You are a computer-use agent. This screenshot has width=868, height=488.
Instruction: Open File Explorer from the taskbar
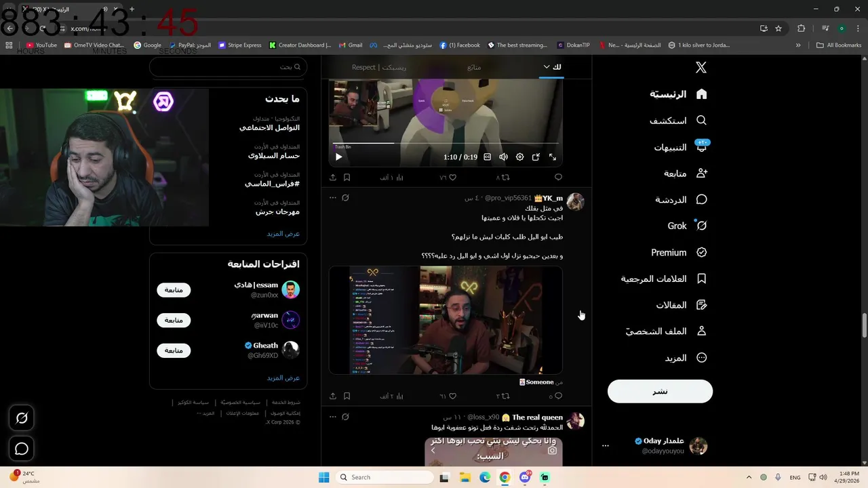pyautogui.click(x=465, y=477)
